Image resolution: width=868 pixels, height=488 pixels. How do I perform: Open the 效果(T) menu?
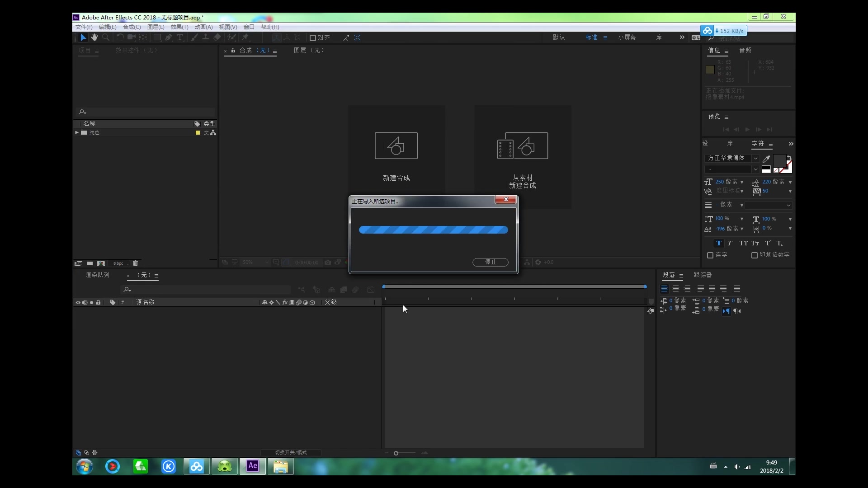tap(179, 27)
